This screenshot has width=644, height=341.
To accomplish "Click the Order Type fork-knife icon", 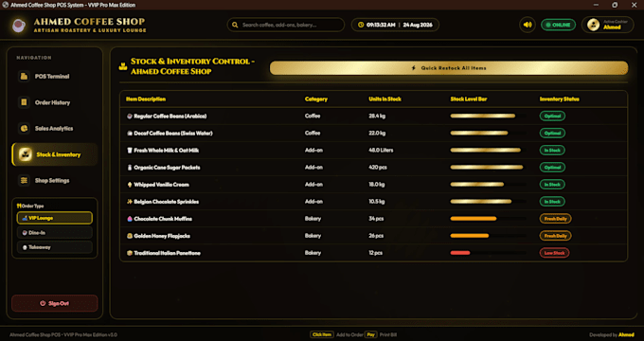I will 19,206.
